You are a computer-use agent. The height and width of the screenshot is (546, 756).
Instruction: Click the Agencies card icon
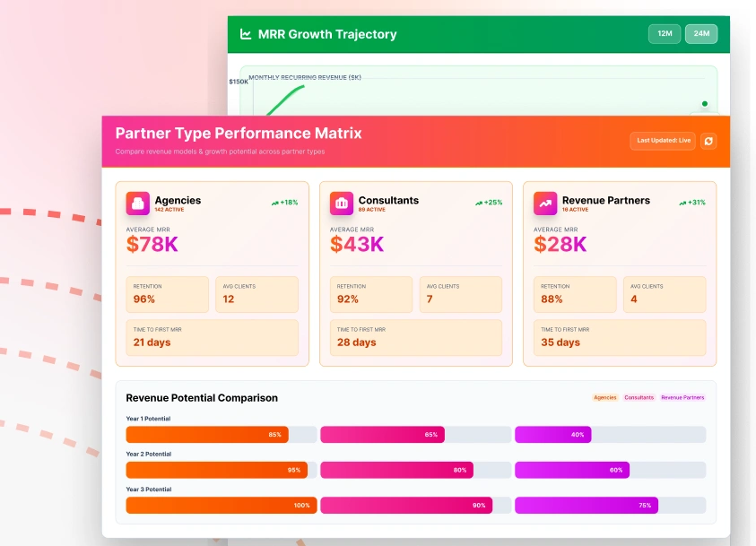(138, 204)
